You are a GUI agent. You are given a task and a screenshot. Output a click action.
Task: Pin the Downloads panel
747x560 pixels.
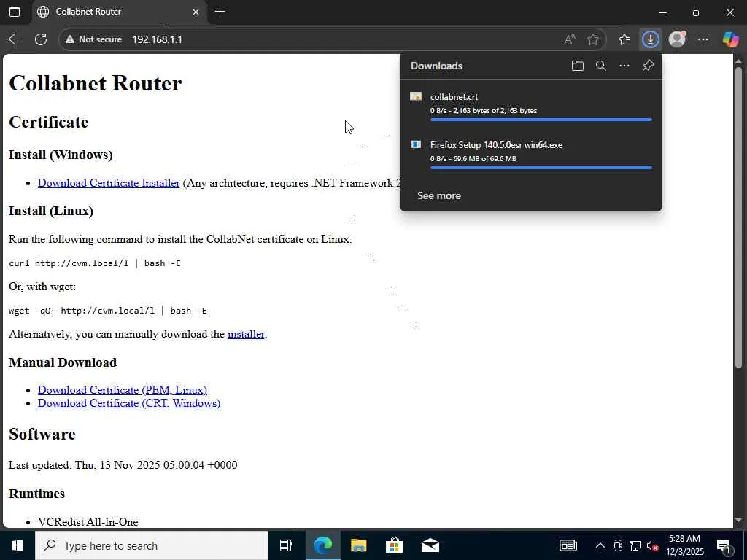[x=648, y=66]
